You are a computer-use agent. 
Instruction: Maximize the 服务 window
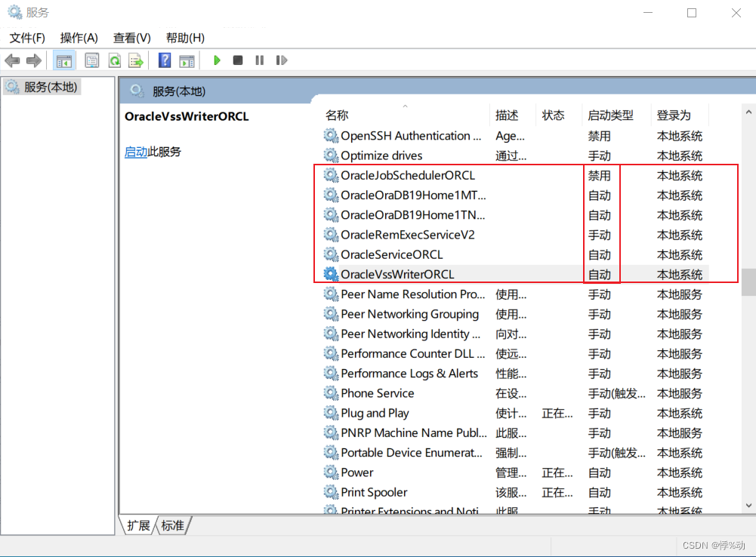point(691,13)
